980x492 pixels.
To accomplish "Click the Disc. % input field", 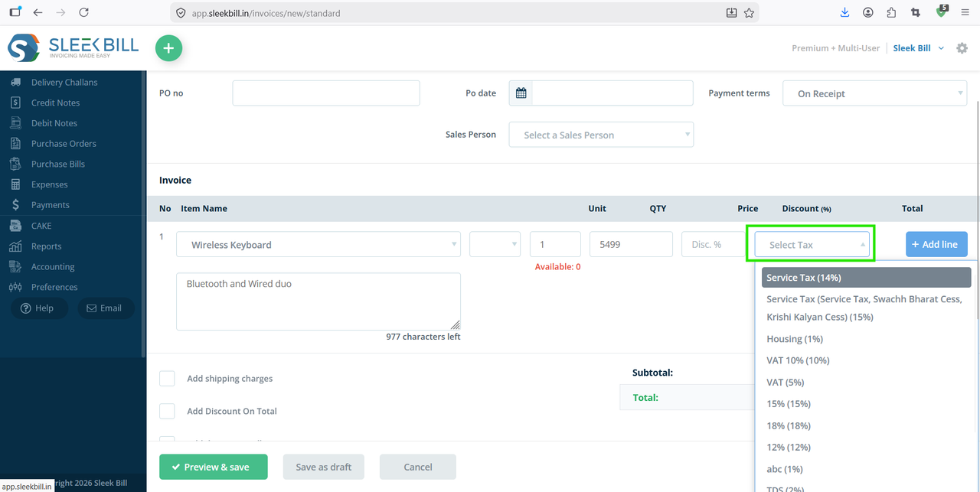I will (713, 244).
